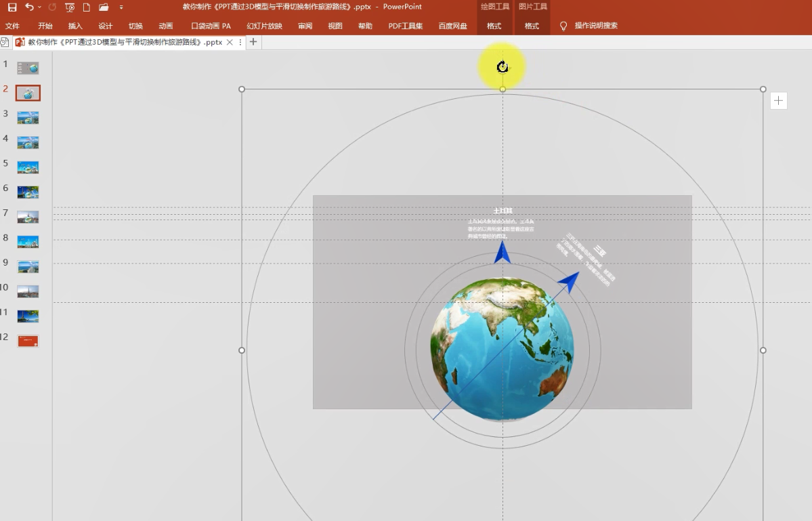Click the blue arrowhead above the globe
Screen dimensions: 812x521
502,252
